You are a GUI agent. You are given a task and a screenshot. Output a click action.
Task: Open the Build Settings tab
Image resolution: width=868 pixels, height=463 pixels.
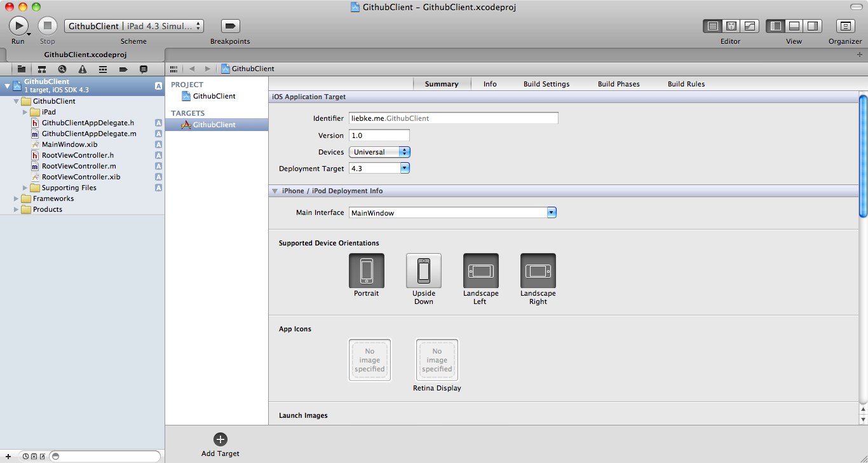[x=546, y=84]
